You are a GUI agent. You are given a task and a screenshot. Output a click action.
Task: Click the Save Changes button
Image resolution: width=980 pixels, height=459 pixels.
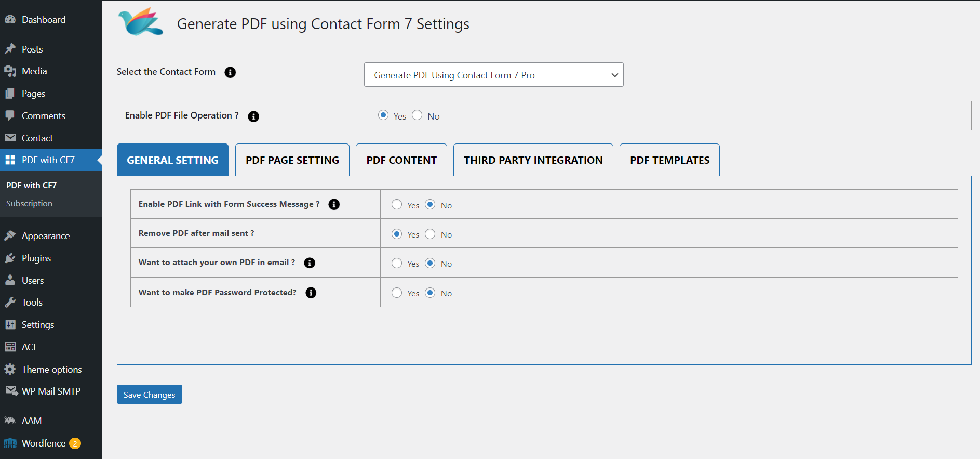click(149, 395)
